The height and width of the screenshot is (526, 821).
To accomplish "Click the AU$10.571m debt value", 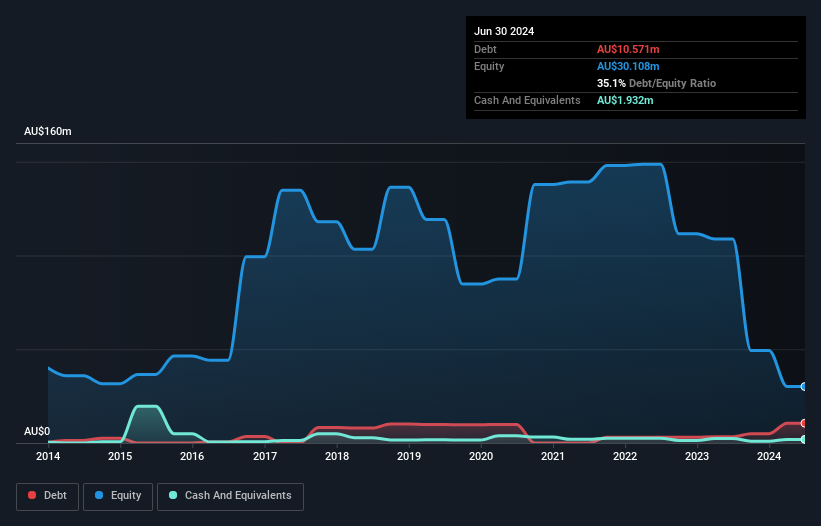I will point(628,49).
